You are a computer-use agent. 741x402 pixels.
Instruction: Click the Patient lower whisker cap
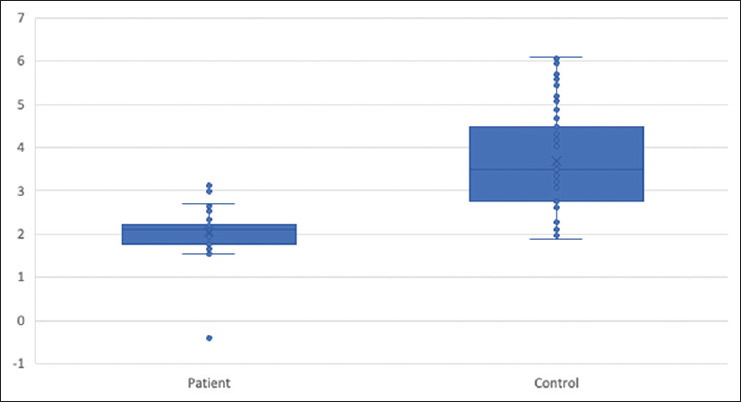pyautogui.click(x=209, y=254)
